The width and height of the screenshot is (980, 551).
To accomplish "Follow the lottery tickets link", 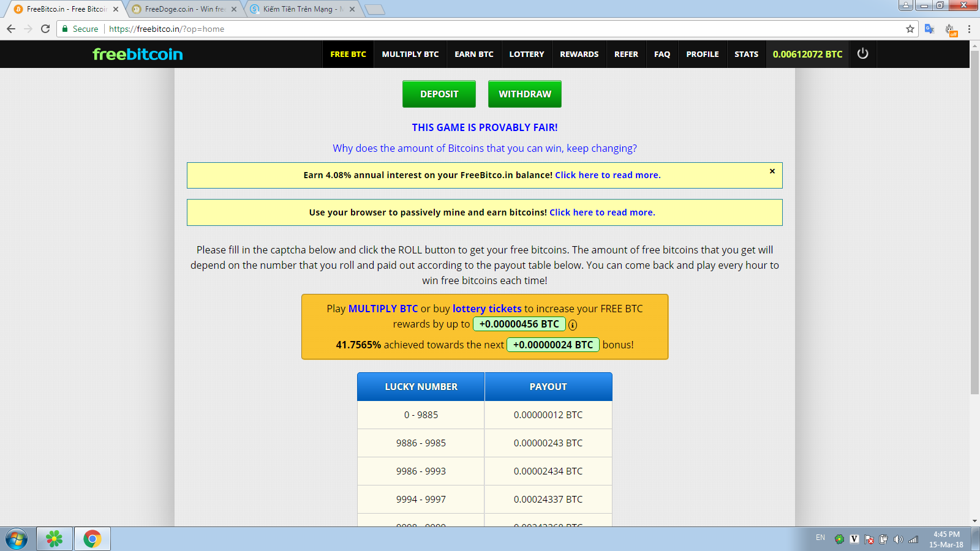I will tap(487, 309).
